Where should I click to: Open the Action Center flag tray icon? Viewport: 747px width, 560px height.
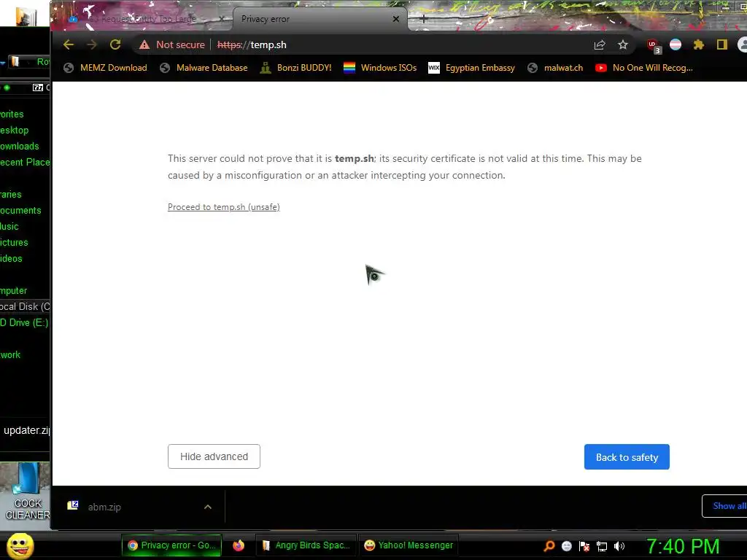coord(584,546)
